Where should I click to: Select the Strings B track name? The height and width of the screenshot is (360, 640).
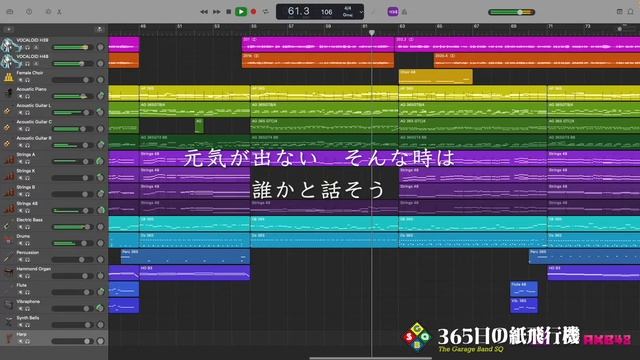coord(25,187)
